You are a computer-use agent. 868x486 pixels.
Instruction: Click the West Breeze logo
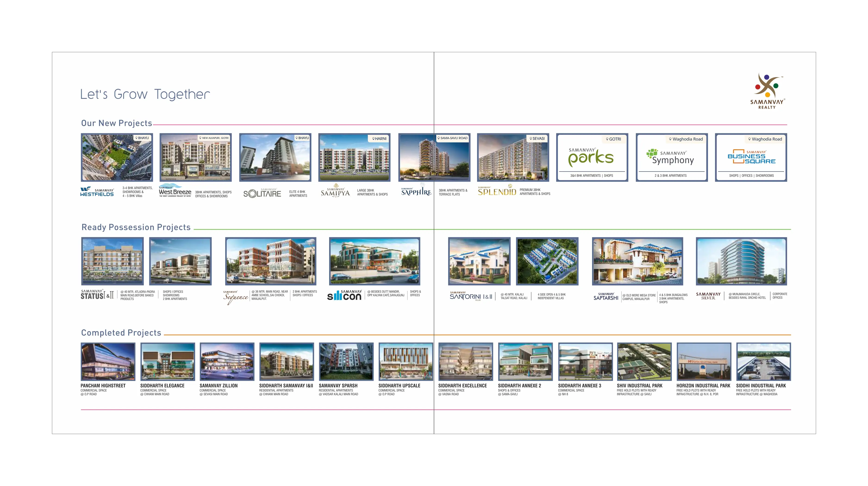tap(175, 191)
